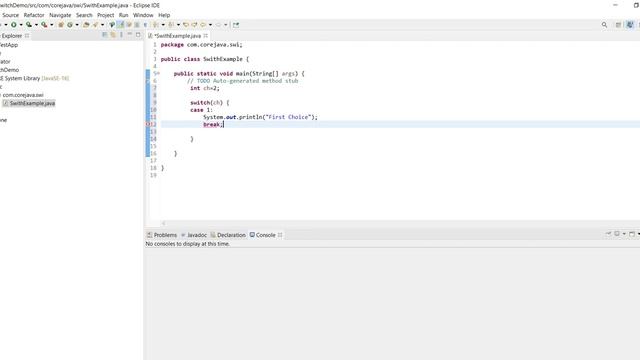The width and height of the screenshot is (640, 360).
Task: Open the Source menu
Action: [11, 15]
